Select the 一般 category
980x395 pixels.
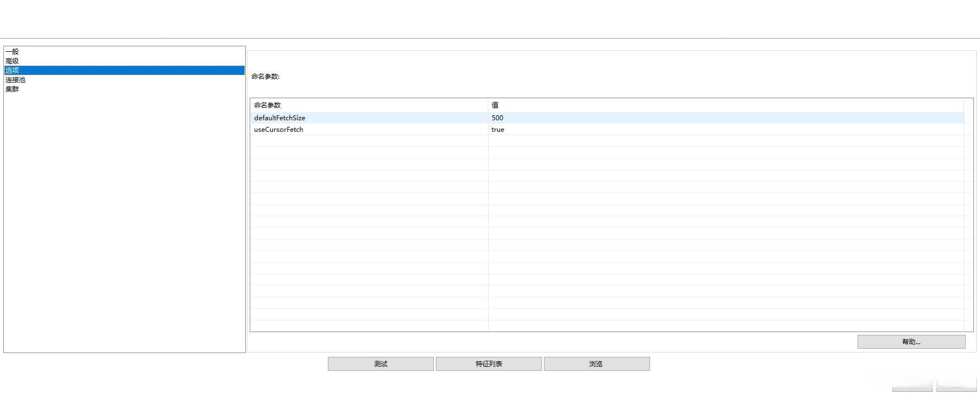pos(124,52)
